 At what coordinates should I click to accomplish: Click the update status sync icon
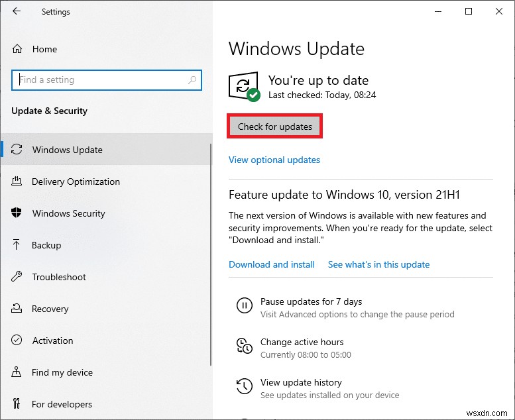coord(243,86)
